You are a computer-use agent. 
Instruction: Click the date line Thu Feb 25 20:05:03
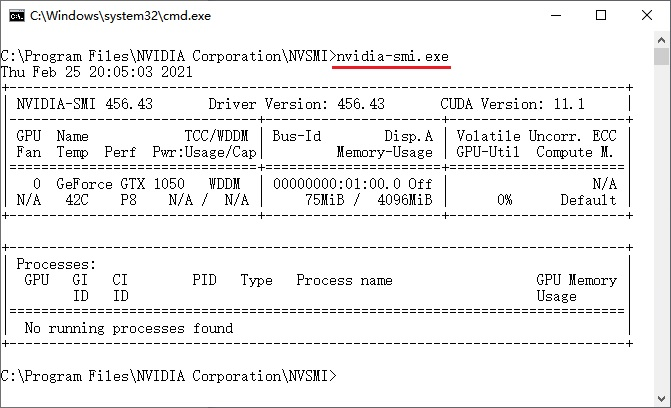97,72
